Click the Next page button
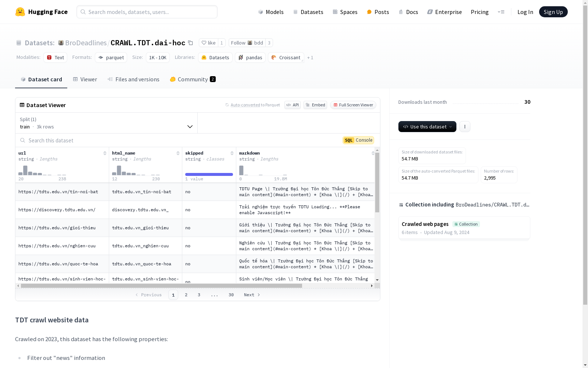 click(x=252, y=295)
